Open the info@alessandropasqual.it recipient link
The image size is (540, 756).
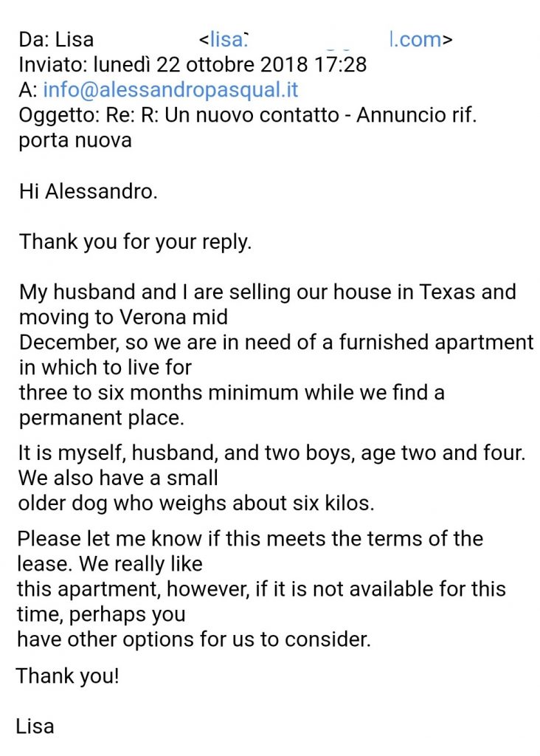(170, 90)
